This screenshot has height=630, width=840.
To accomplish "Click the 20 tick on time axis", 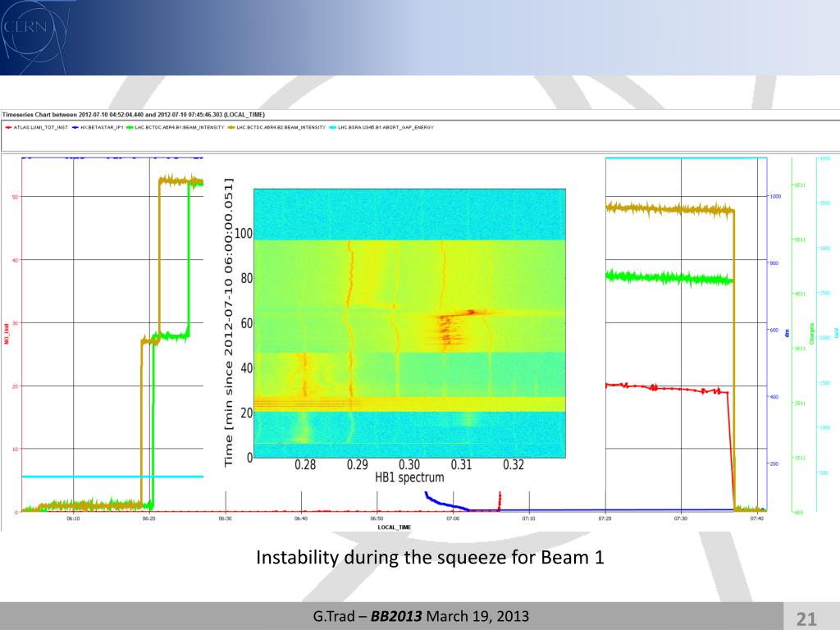I will pos(246,413).
